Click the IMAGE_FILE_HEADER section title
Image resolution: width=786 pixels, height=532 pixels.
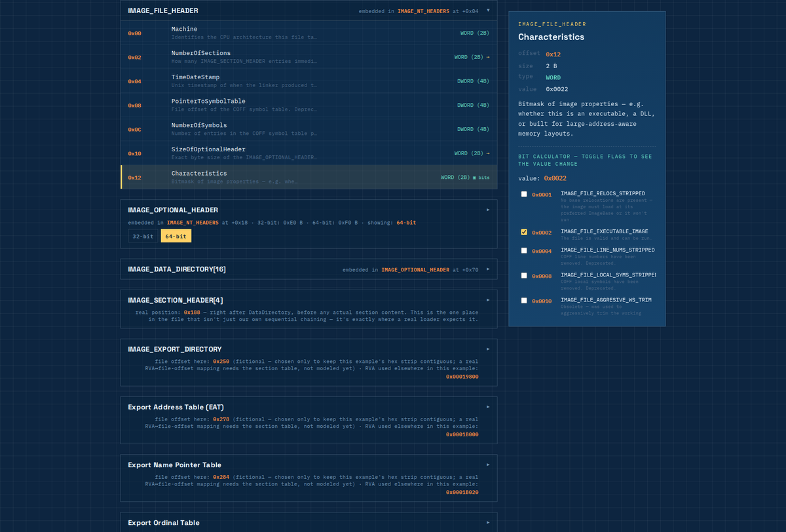163,10
